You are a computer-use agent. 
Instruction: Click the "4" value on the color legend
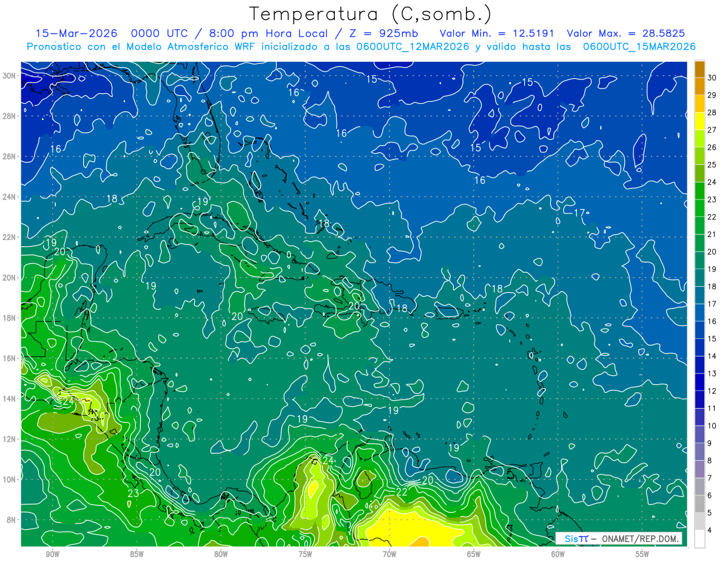pyautogui.click(x=710, y=530)
